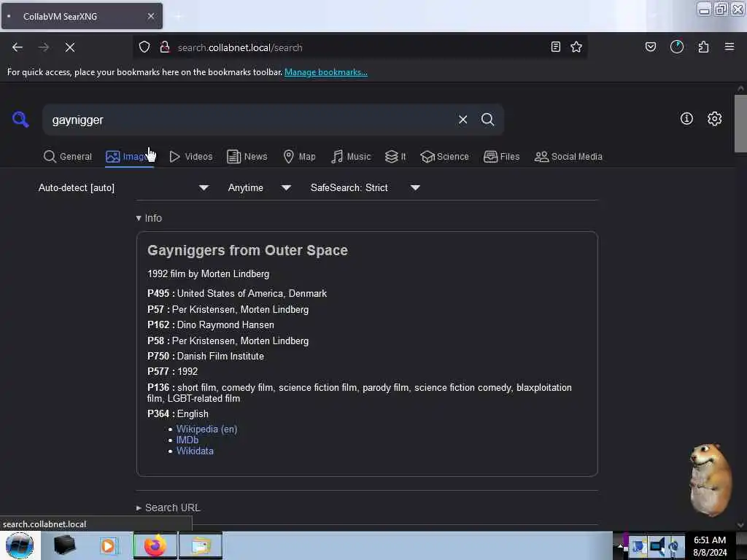This screenshot has height=560, width=747.
Task: Open a new browser tab
Action: tap(178, 16)
